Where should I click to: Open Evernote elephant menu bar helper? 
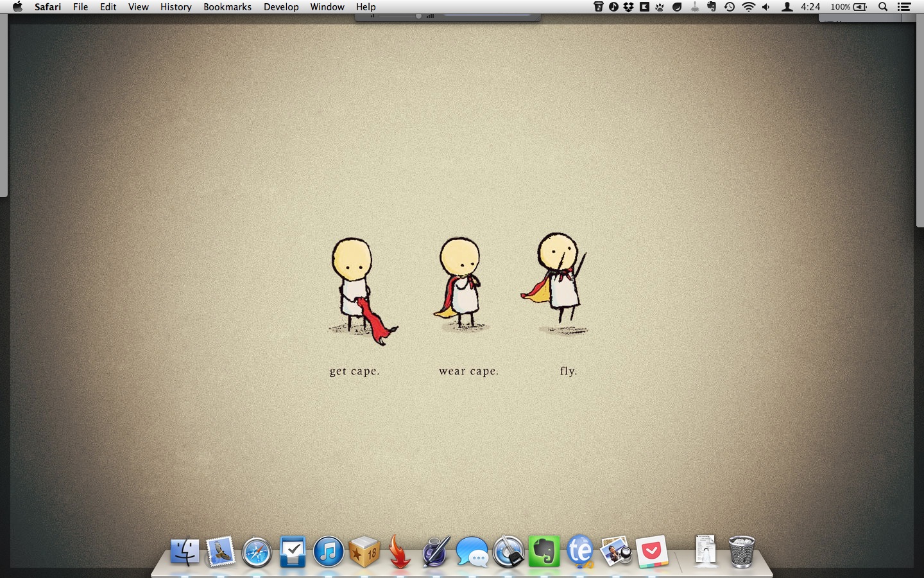712,7
